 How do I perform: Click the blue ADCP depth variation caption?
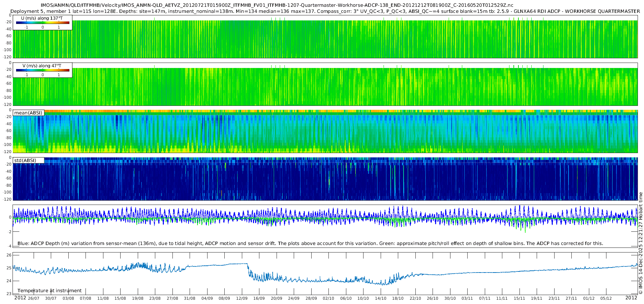tap(310, 243)
